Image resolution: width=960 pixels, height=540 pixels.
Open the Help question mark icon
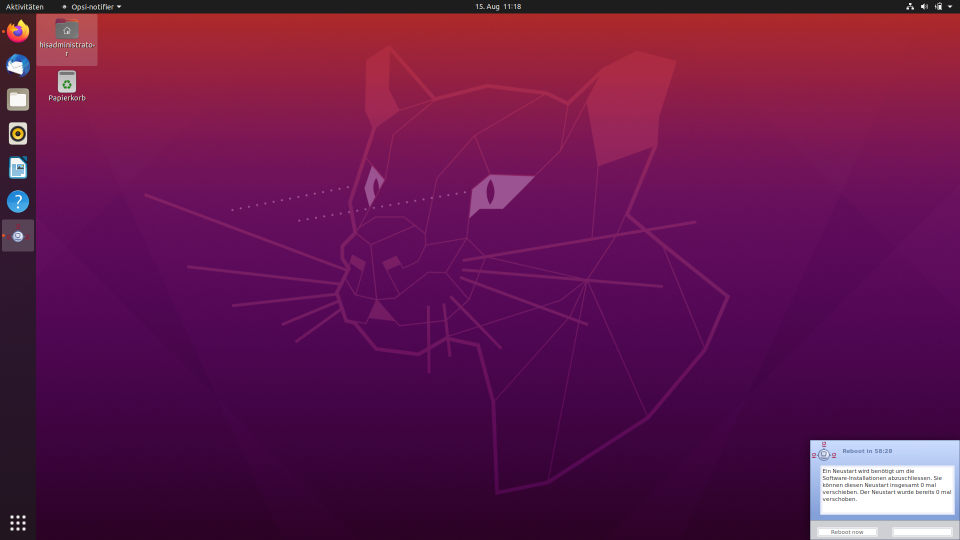click(18, 201)
